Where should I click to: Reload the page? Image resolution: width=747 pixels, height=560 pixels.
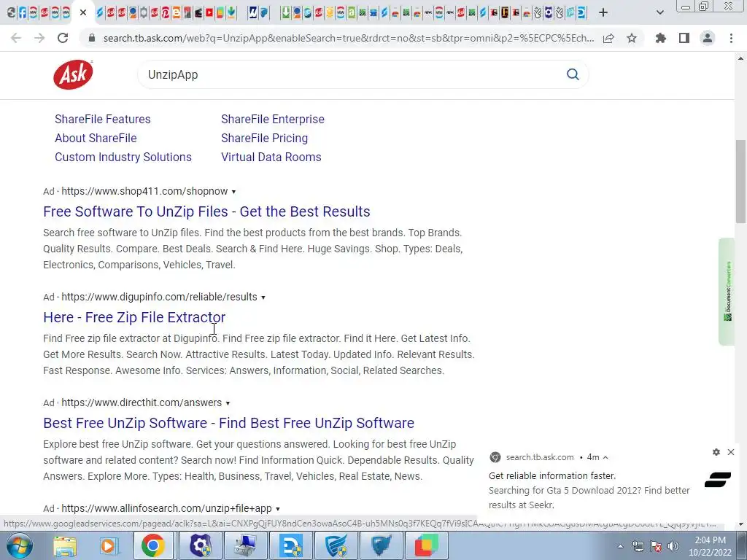point(63,38)
